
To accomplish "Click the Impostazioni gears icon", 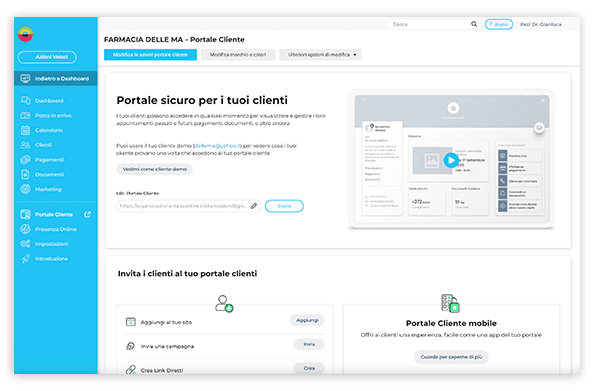I will (x=25, y=244).
